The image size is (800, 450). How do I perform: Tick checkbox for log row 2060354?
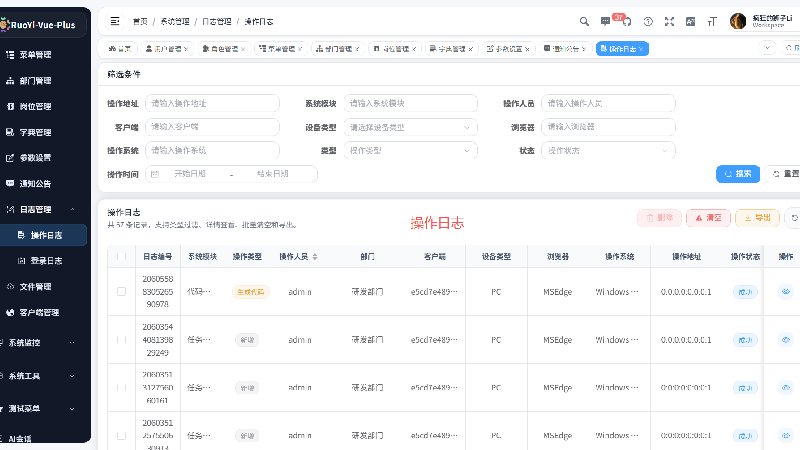tap(121, 340)
